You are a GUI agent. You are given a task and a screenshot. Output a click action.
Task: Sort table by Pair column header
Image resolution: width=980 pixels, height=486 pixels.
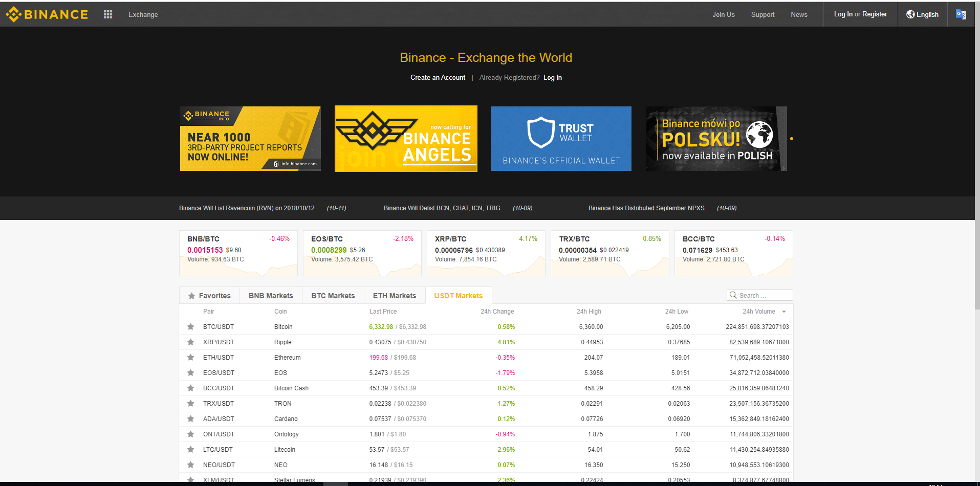(x=208, y=312)
